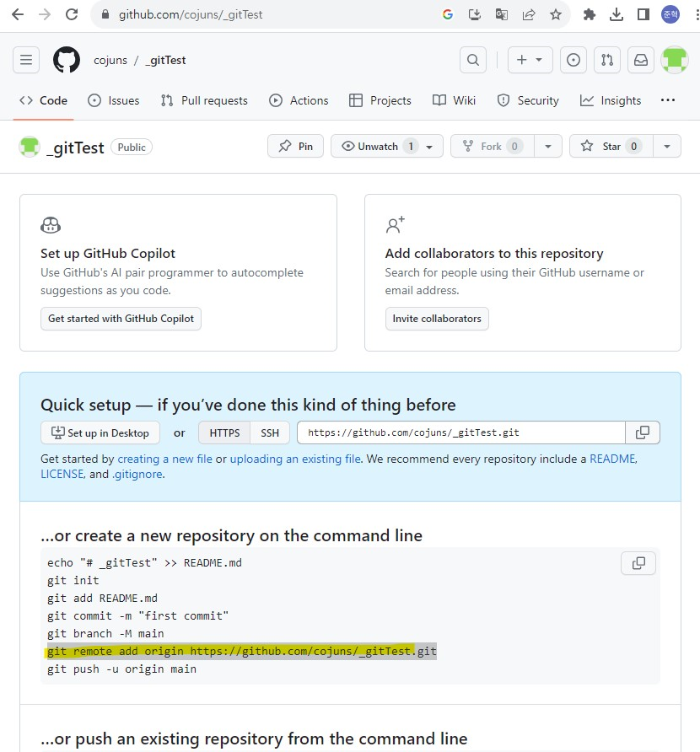
Task: Click the share page icon
Action: pos(529,14)
